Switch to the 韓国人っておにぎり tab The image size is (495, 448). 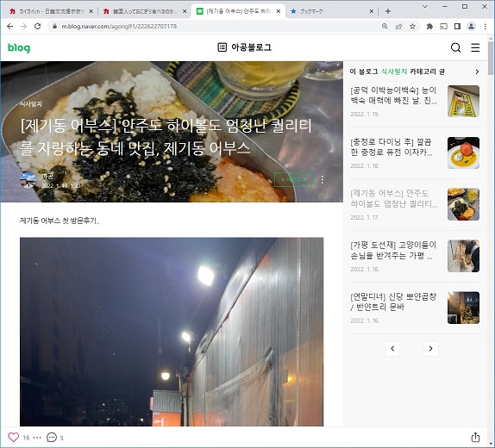pos(144,11)
